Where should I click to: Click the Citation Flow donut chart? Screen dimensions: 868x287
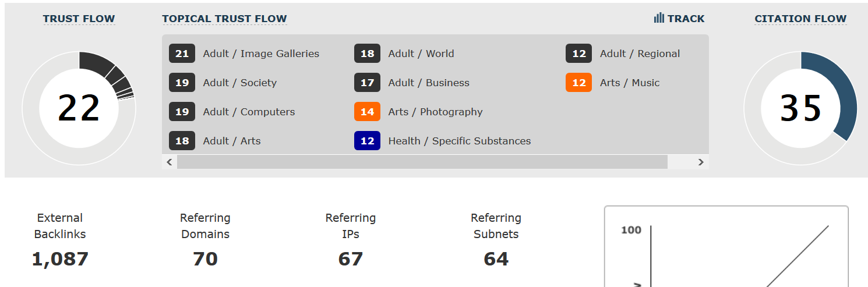pyautogui.click(x=800, y=108)
